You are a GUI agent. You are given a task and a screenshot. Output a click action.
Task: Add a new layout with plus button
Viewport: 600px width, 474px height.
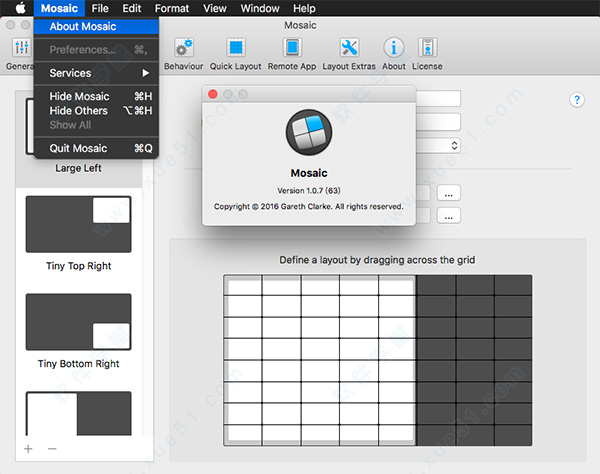coord(28,449)
